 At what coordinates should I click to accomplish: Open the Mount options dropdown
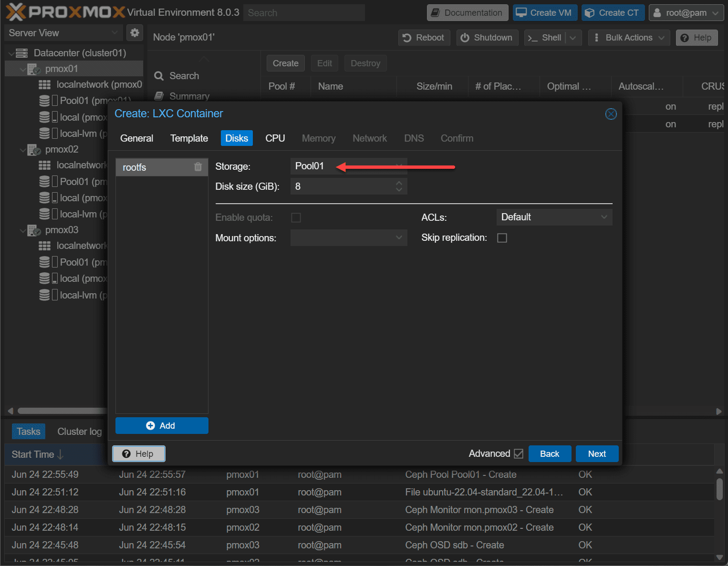tap(348, 238)
